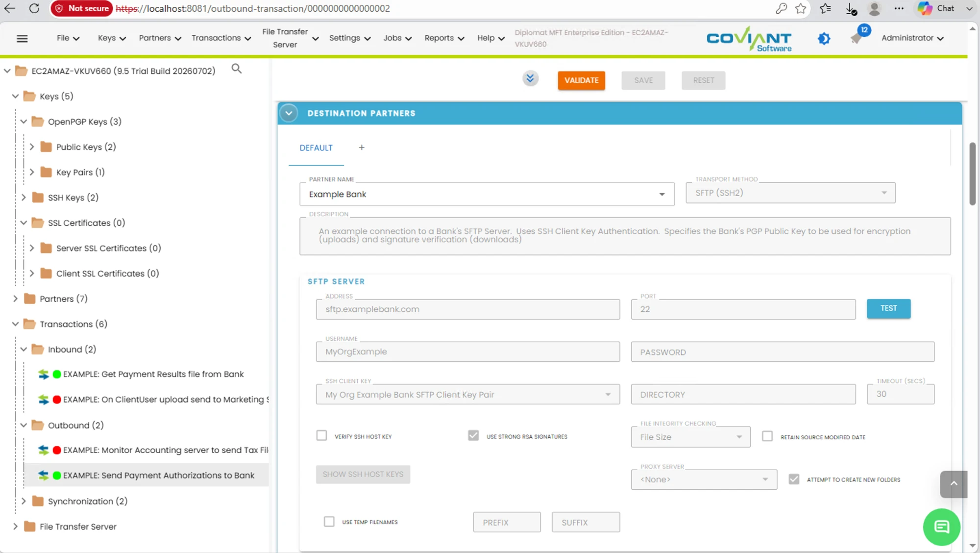Image resolution: width=980 pixels, height=553 pixels.
Task: Open the Transactions menu
Action: 221,38
